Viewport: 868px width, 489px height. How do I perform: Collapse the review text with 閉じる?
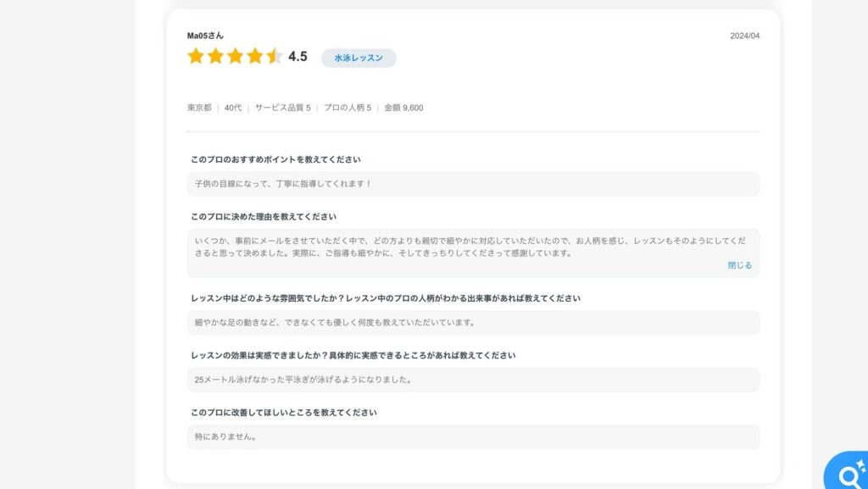click(739, 265)
